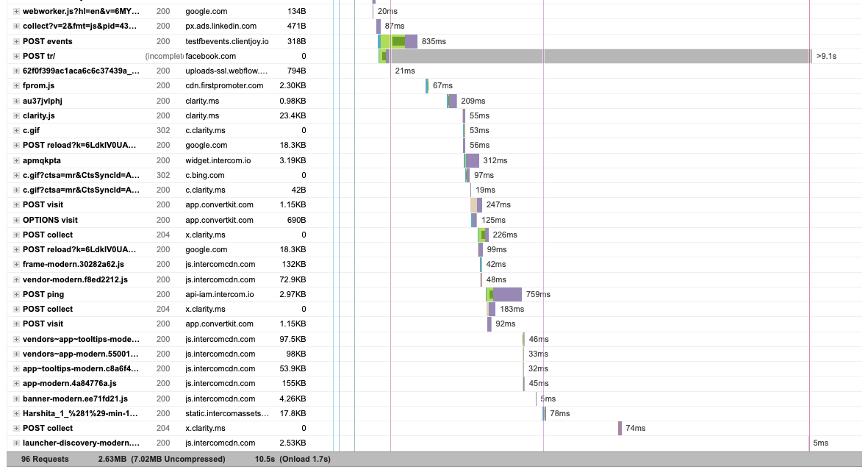Select the POST events request entry
868x475 pixels.
pos(48,41)
